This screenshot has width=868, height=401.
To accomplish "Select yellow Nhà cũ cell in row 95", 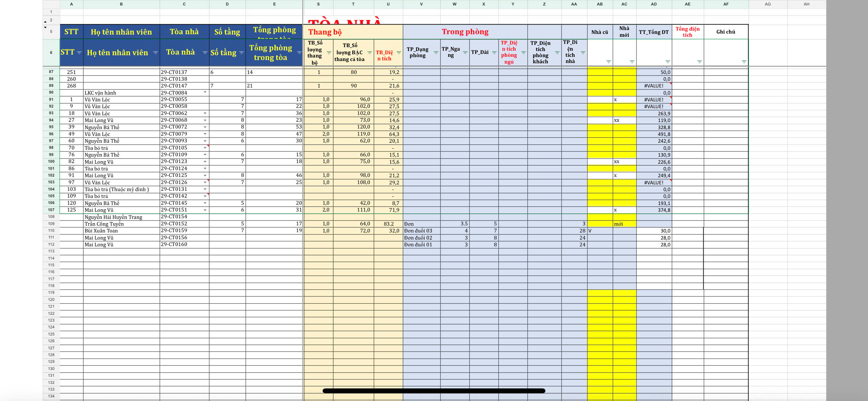I will tap(600, 127).
